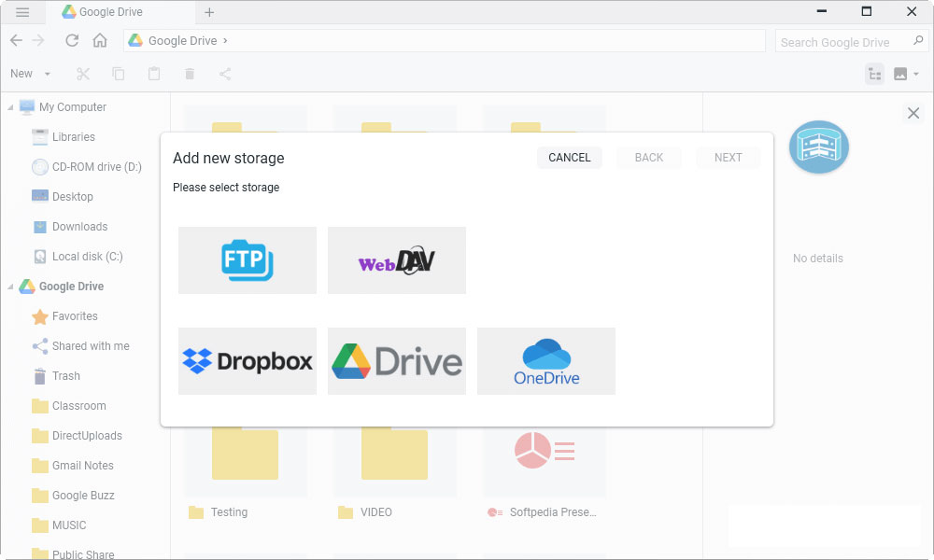934x560 pixels.
Task: Select Google Drive in sidebar tree
Action: pos(71,287)
